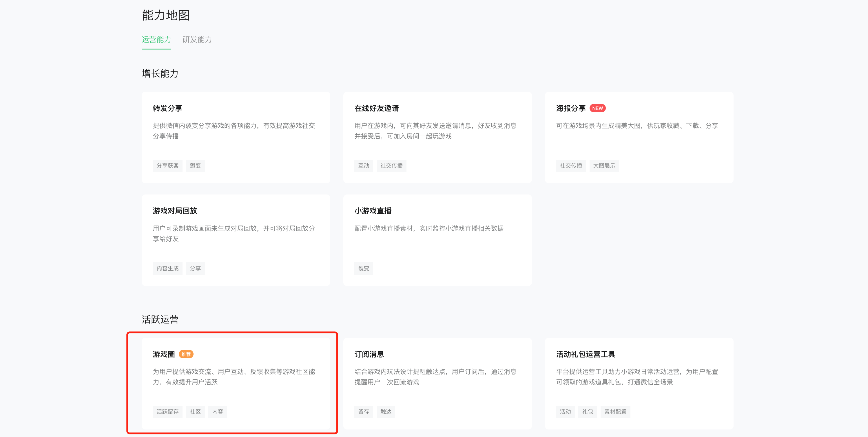
Task: Select the 礼包 tag
Action: pyautogui.click(x=588, y=412)
